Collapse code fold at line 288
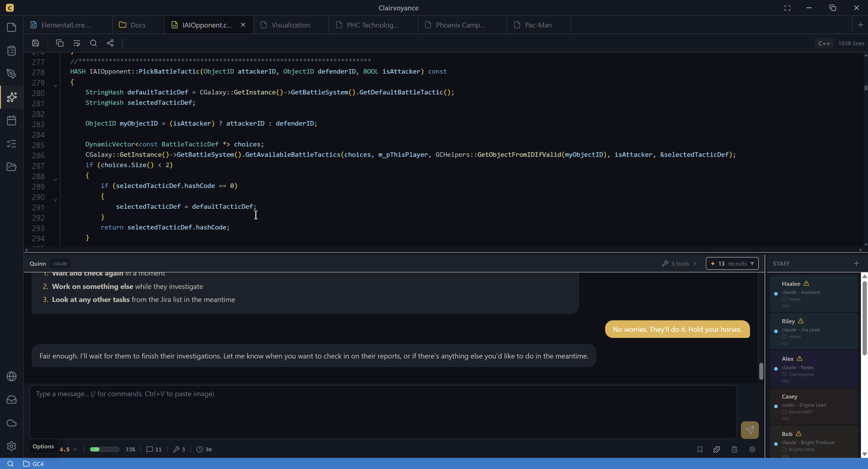 (55, 179)
